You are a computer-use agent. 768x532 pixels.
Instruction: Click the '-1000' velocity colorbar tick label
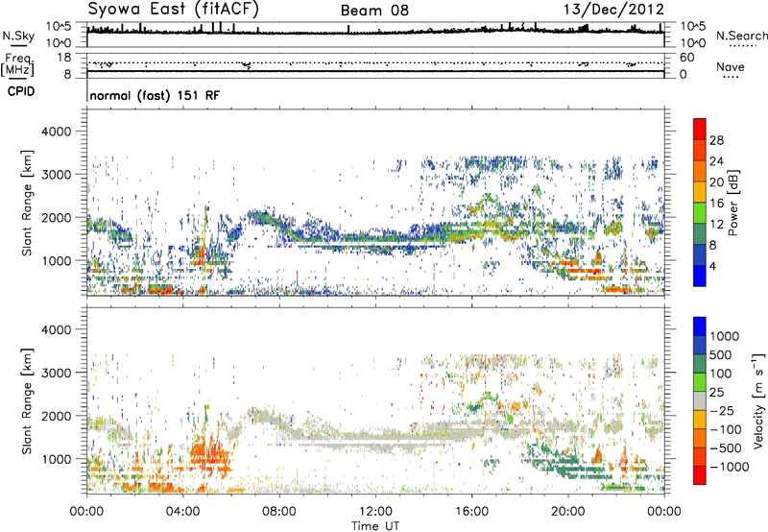(730, 467)
